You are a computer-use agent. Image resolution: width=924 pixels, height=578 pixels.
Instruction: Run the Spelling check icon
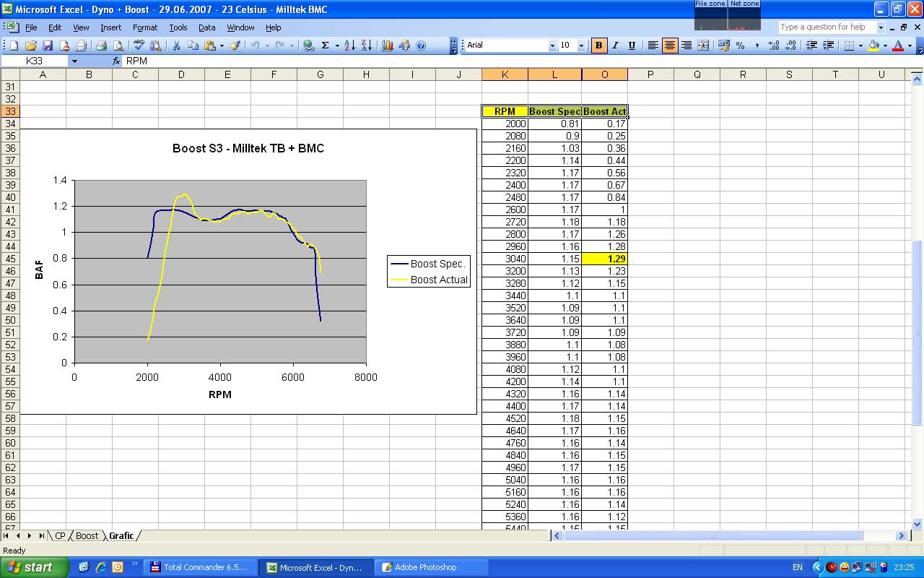click(x=139, y=46)
